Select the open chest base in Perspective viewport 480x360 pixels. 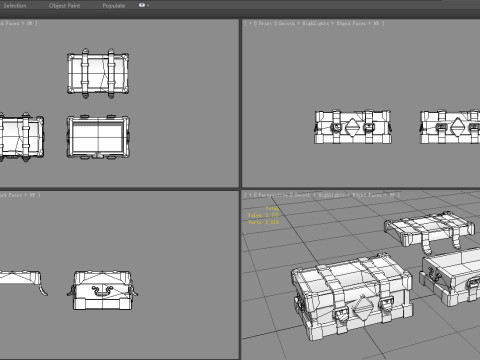click(x=450, y=277)
